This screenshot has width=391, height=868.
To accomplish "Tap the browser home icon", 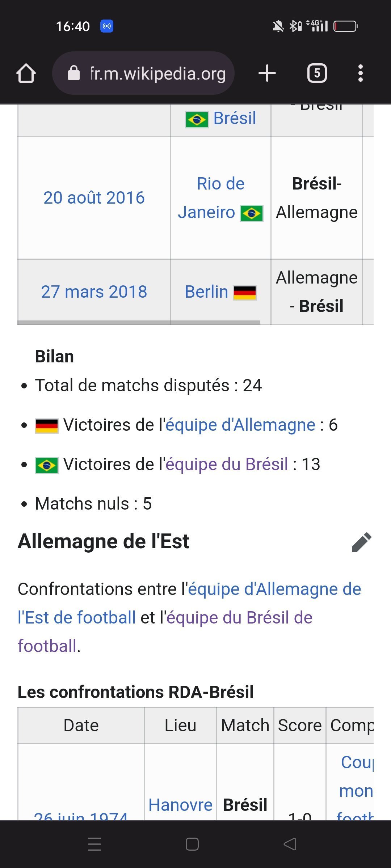I will pos(26,73).
